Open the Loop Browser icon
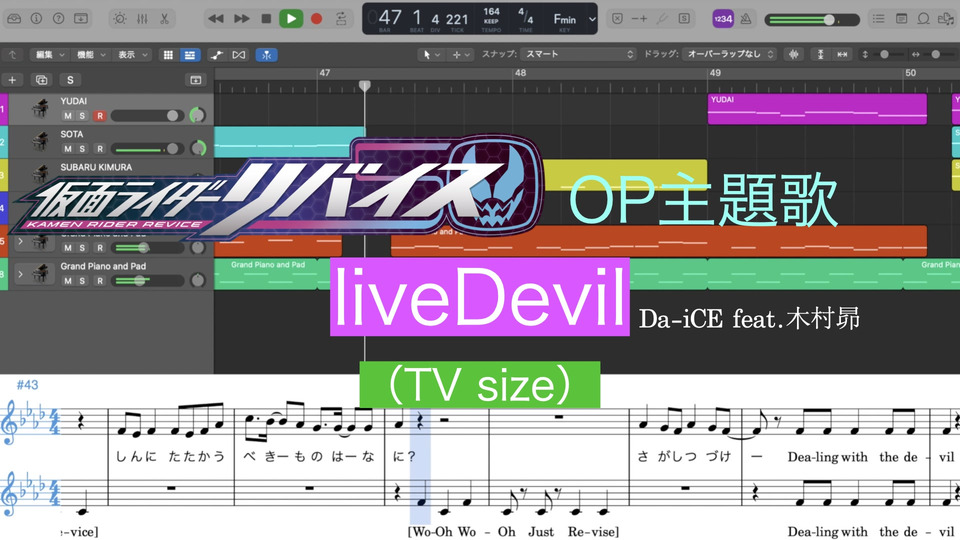Image resolution: width=960 pixels, height=540 pixels. click(923, 18)
